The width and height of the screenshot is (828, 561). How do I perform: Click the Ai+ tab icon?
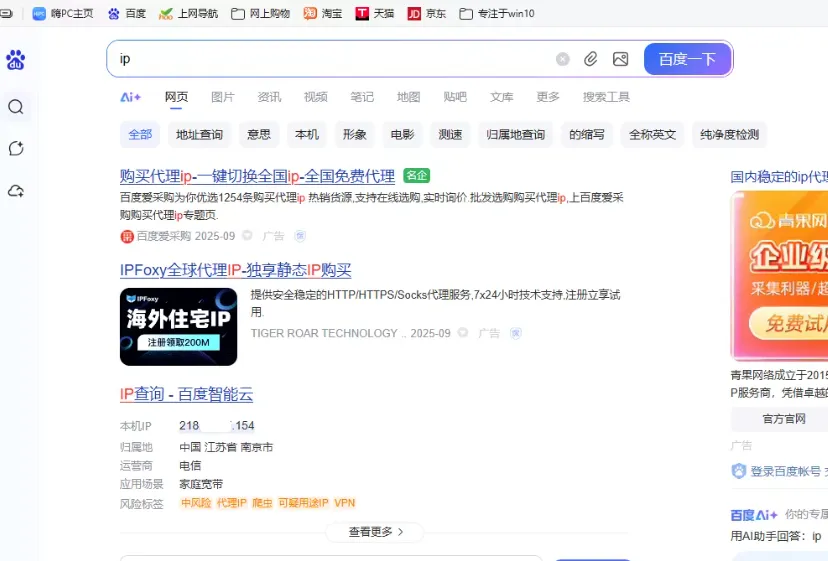130,97
